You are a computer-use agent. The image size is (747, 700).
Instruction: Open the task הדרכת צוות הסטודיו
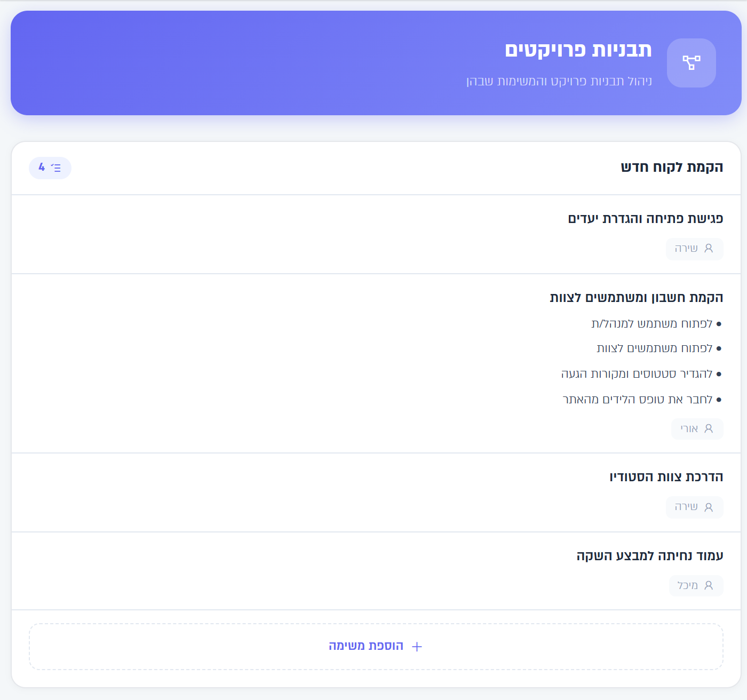(666, 476)
